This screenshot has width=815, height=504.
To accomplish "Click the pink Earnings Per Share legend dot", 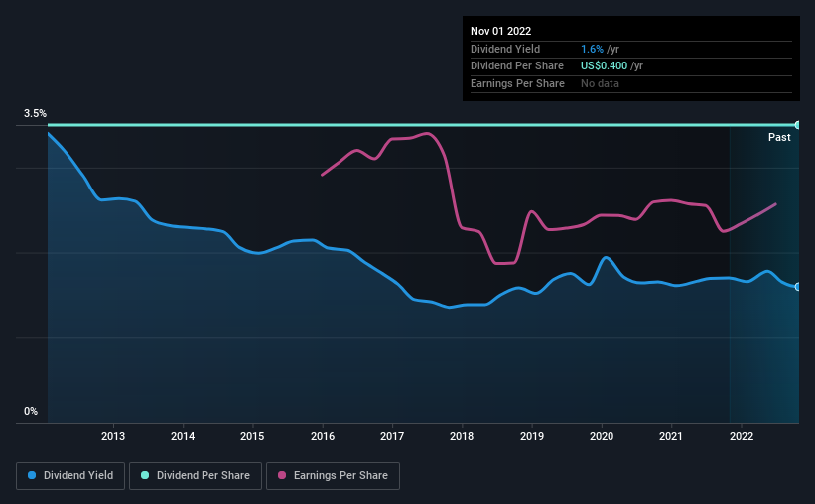I will click(x=282, y=476).
